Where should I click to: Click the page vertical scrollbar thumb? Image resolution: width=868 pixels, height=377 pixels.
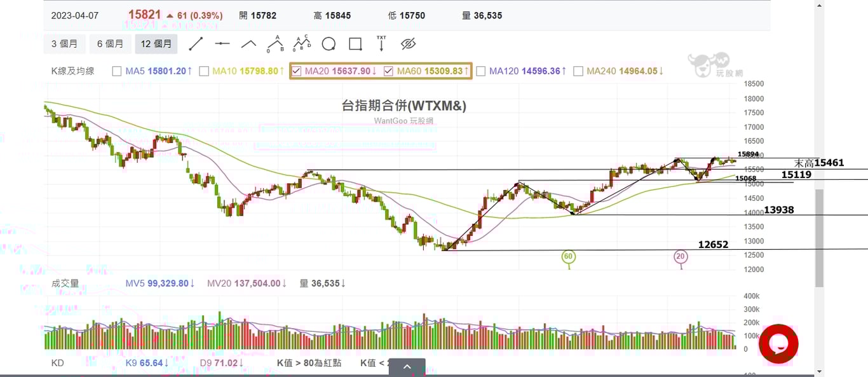(x=819, y=237)
